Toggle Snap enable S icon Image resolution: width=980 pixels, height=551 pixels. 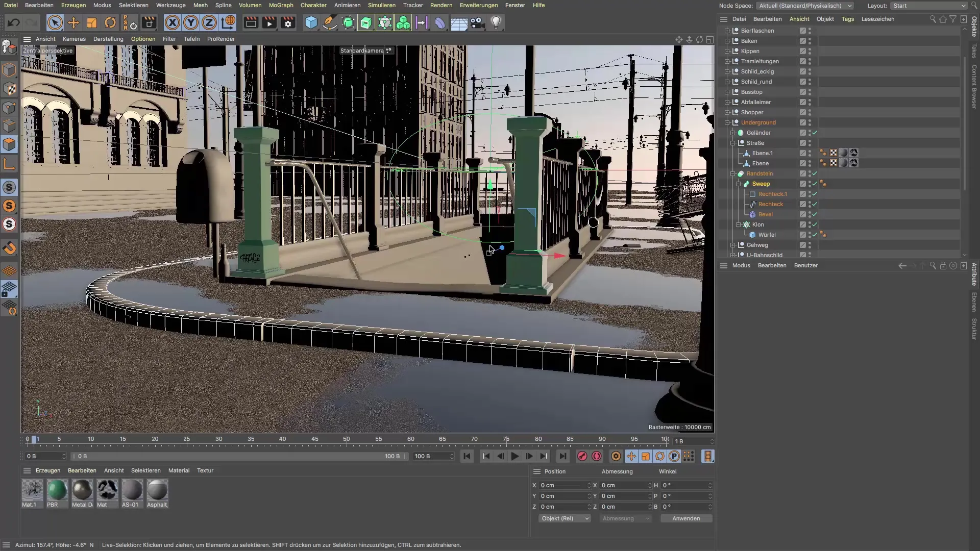click(9, 187)
